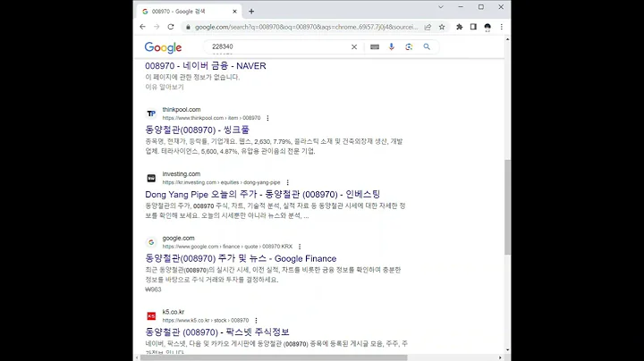Toggle the browser side panel
Screen dimensions: 644x361
pyautogui.click(x=473, y=27)
